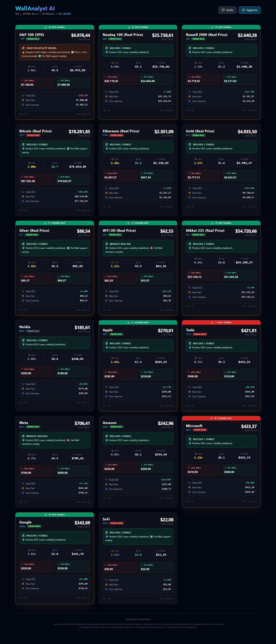This screenshot has width=276, height=644.
Task: Click the Call Wall $700,00 box on Meta
Action: [36, 471]
